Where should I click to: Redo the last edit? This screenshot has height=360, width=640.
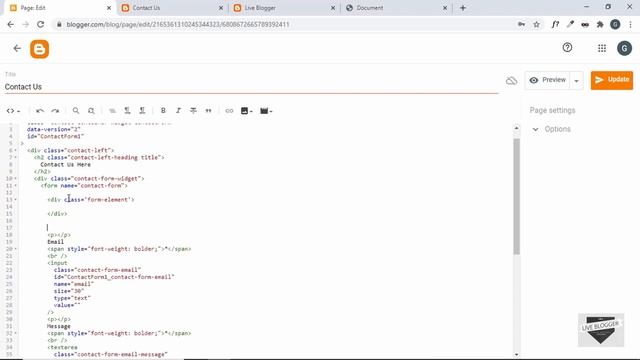55,111
